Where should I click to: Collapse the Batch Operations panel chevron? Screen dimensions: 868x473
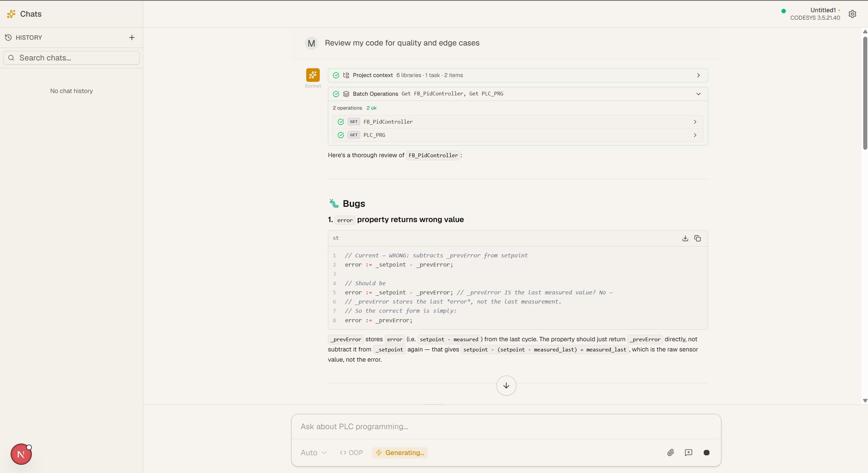click(x=698, y=94)
